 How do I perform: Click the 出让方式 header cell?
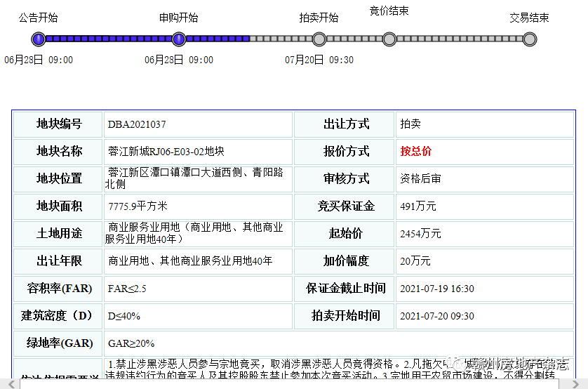(x=345, y=124)
